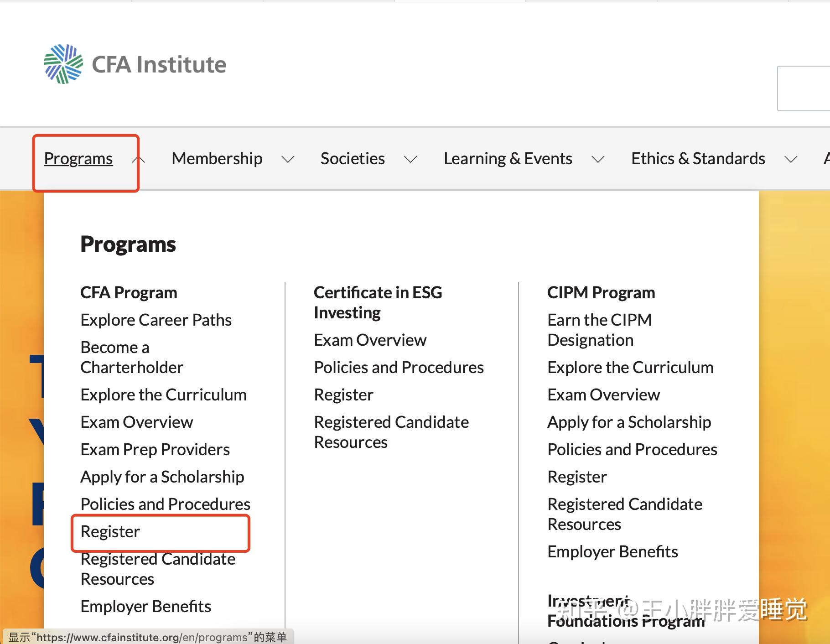Open the Membership nav item
Image resolution: width=830 pixels, height=644 pixels.
217,159
